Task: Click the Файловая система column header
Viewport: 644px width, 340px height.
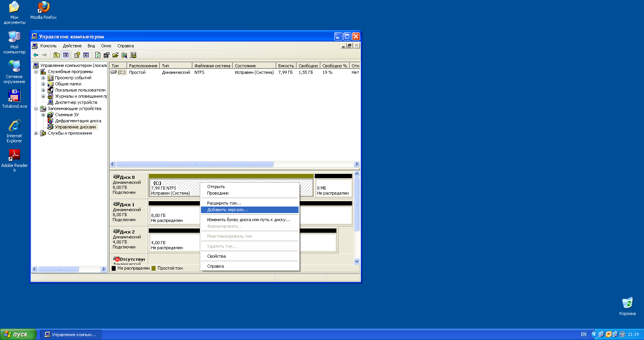Action: pos(212,66)
